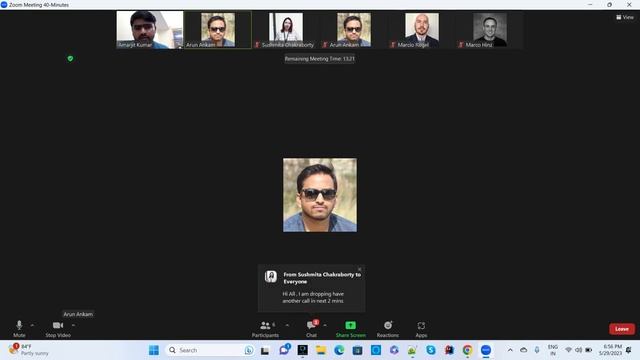The image size is (640, 360).
Task: Open chat notification from Sushmita Chakraborty
Action: [x=311, y=288]
